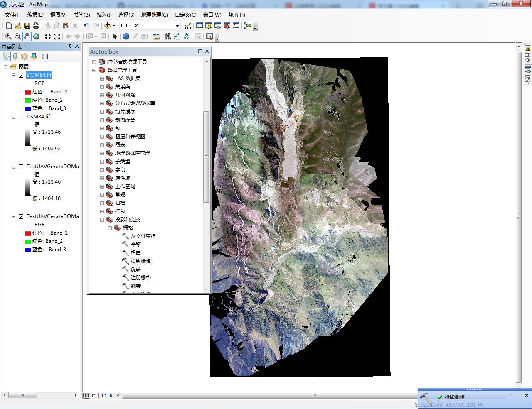532x409 pixels.
Task: Open ArcToolbox from the red toolbox icon
Action: pyautogui.click(x=227, y=26)
